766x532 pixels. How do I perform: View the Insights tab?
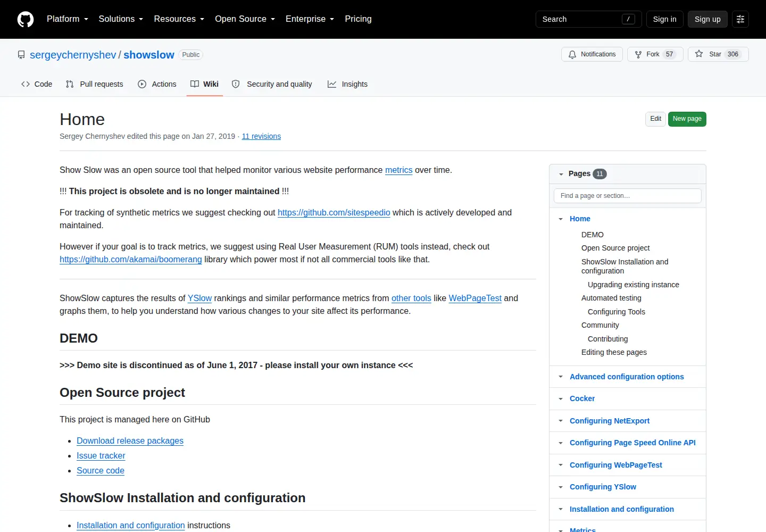click(347, 84)
